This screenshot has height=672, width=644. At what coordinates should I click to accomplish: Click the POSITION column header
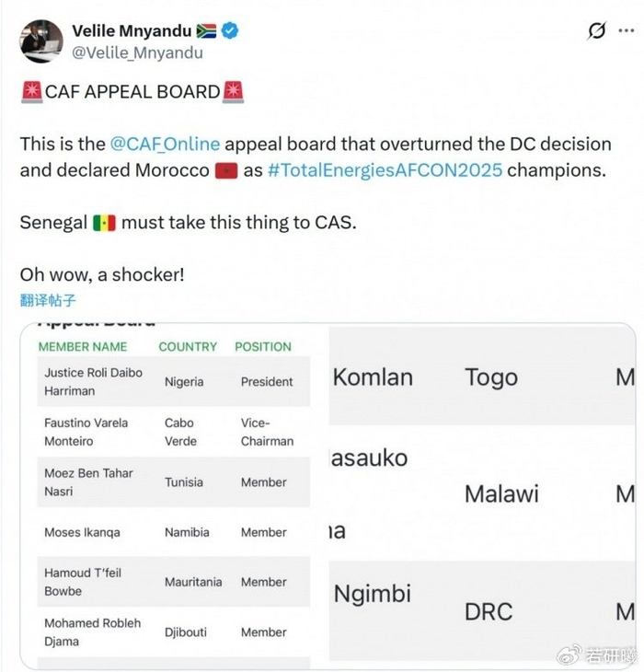(263, 347)
